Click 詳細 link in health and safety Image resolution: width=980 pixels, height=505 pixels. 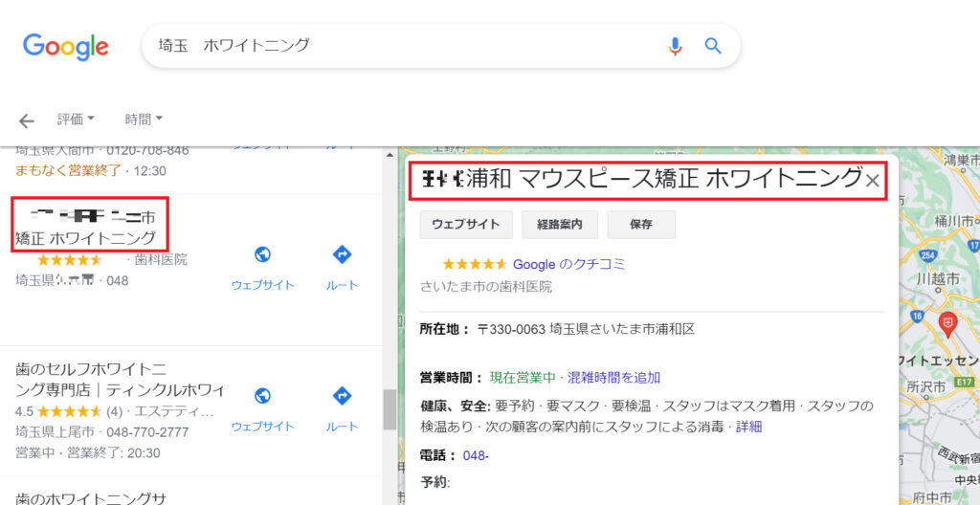(748, 428)
